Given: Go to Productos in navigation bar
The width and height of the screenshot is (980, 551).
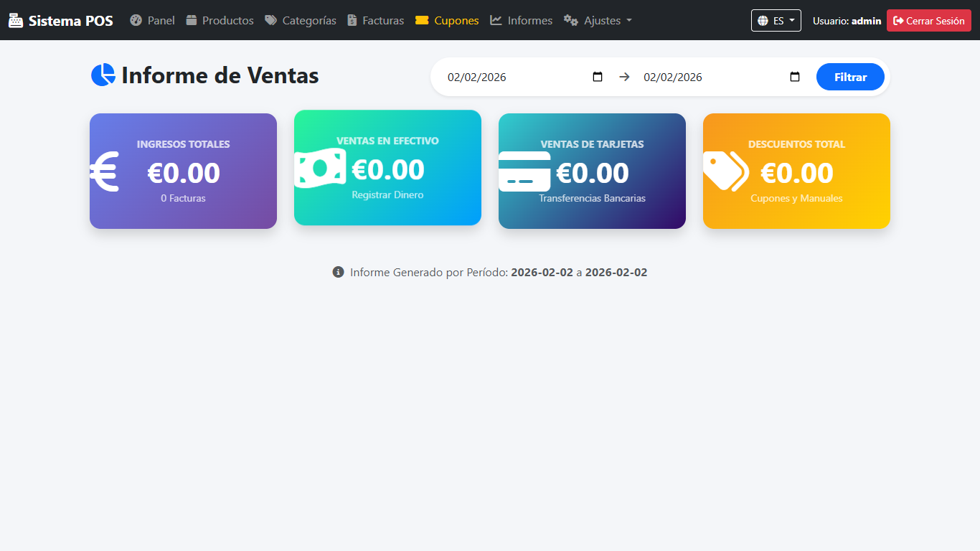Looking at the screenshot, I should tap(220, 21).
